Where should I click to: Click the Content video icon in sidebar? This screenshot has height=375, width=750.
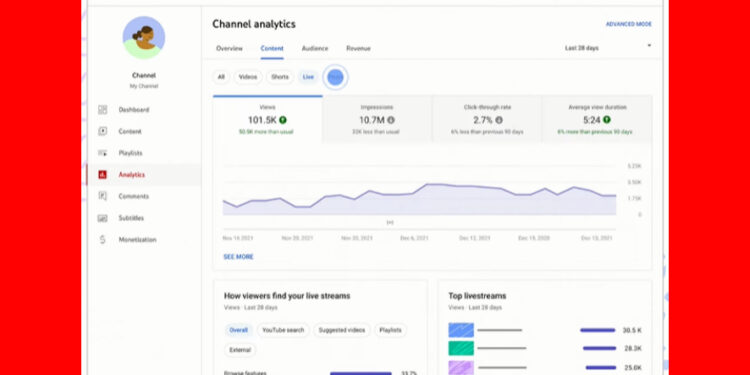102,131
